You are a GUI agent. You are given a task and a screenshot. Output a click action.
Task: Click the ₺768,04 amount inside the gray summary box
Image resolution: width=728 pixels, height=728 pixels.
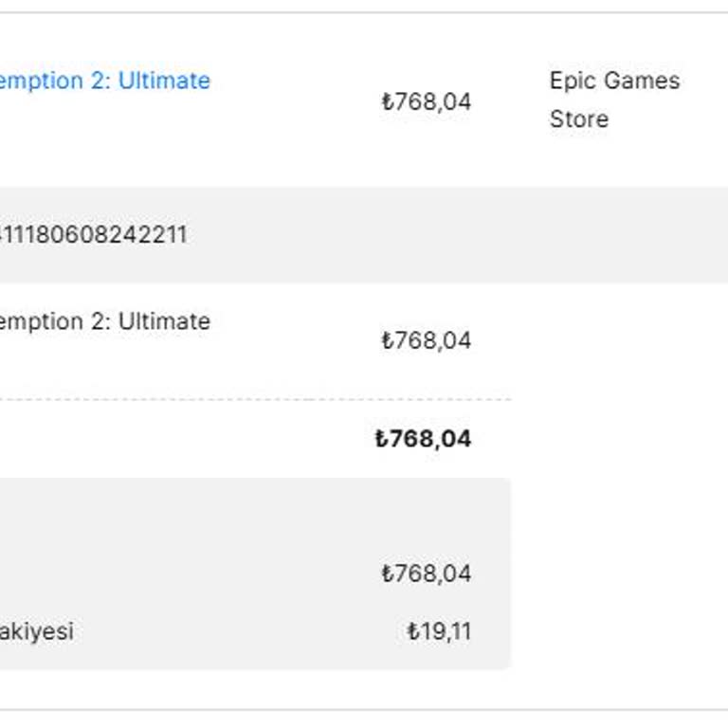click(426, 573)
